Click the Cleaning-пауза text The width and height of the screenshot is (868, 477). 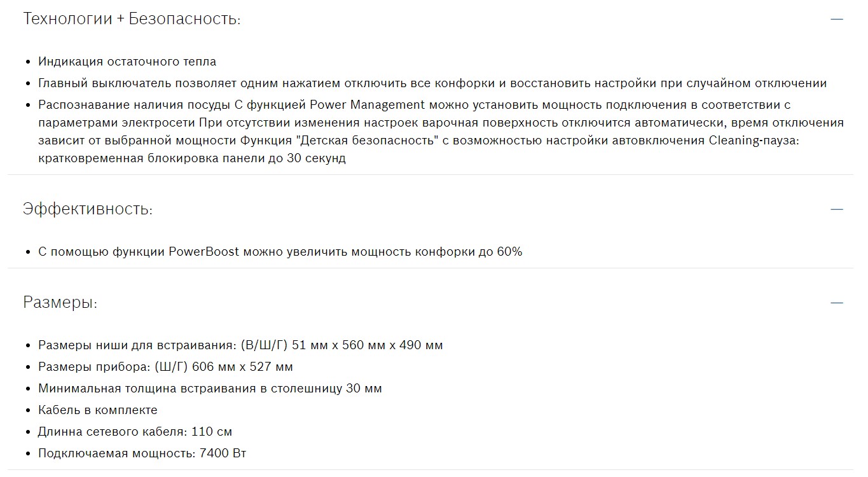754,141
